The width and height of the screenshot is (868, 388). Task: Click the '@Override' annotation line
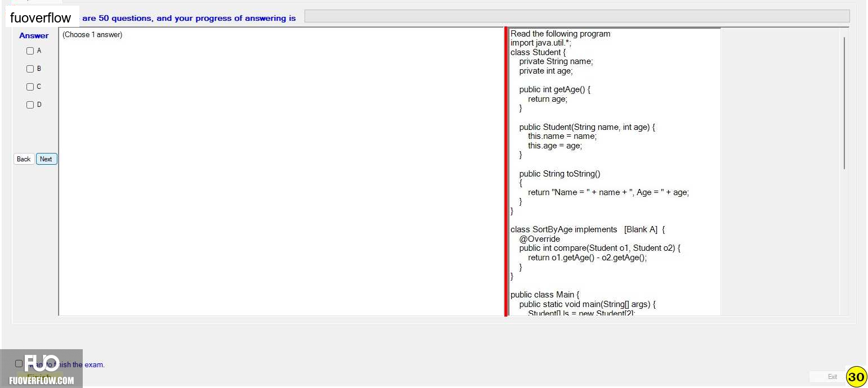coord(540,239)
